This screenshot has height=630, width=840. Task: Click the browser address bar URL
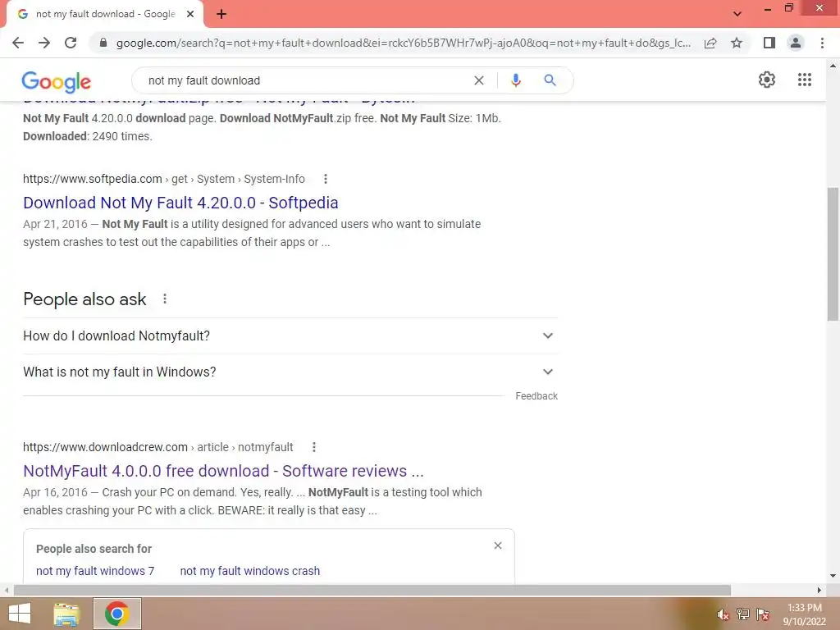tap(403, 43)
